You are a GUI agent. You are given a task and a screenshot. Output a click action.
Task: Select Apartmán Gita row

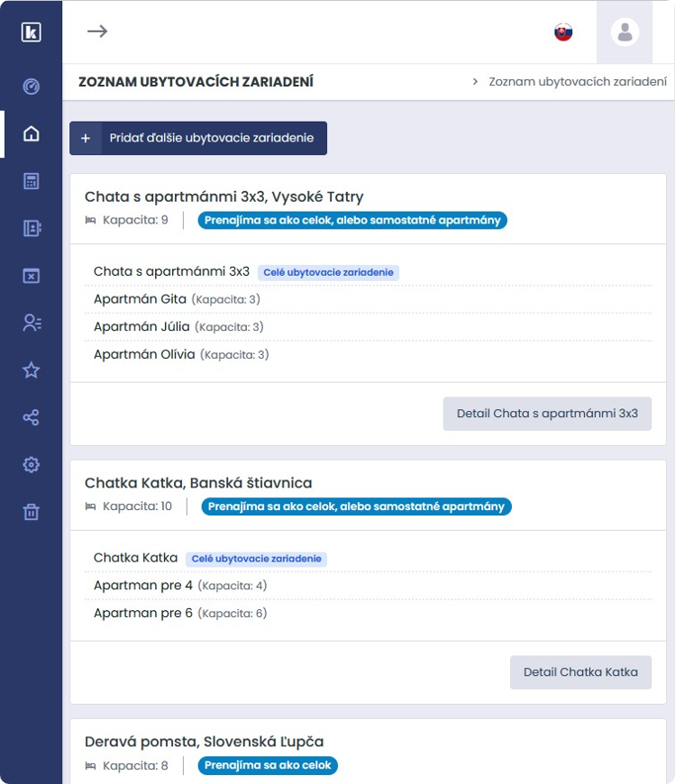tap(368, 299)
